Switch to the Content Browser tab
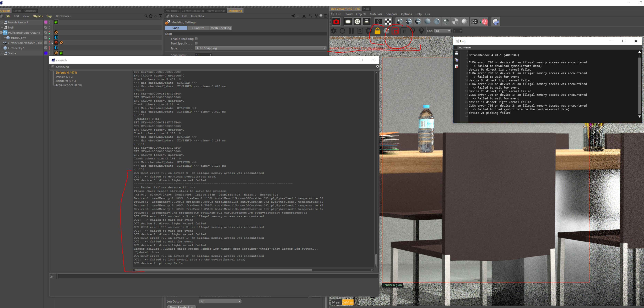 193,11
